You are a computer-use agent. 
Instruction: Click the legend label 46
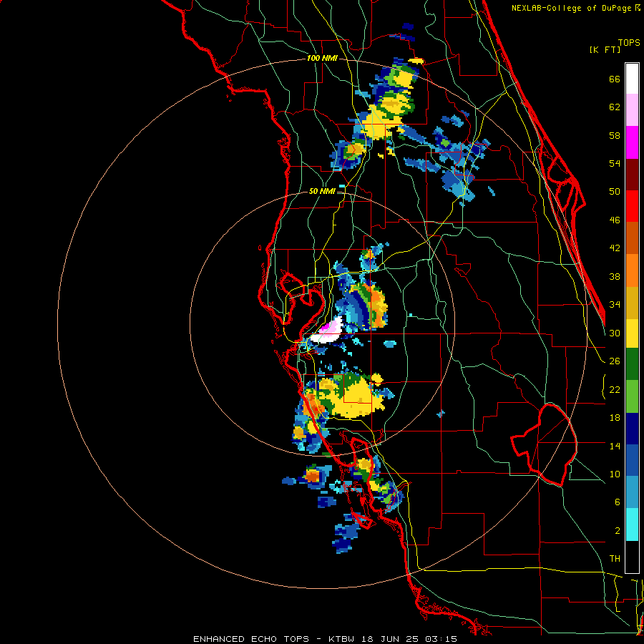(615, 220)
